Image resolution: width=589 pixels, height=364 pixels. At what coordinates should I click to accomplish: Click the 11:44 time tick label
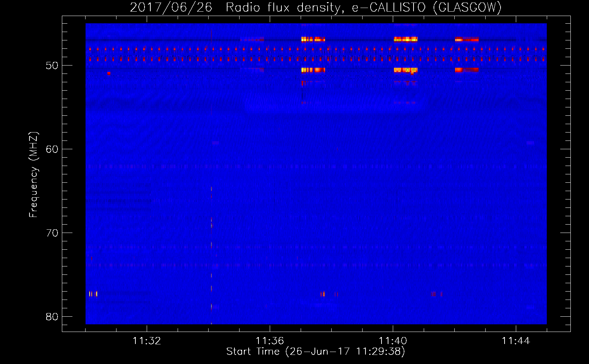click(516, 341)
